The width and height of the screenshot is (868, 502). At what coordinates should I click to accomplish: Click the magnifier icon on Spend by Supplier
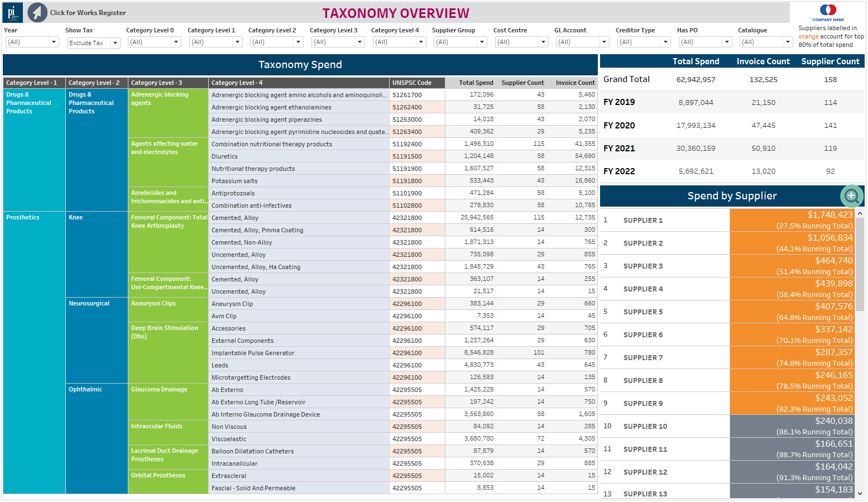click(851, 196)
